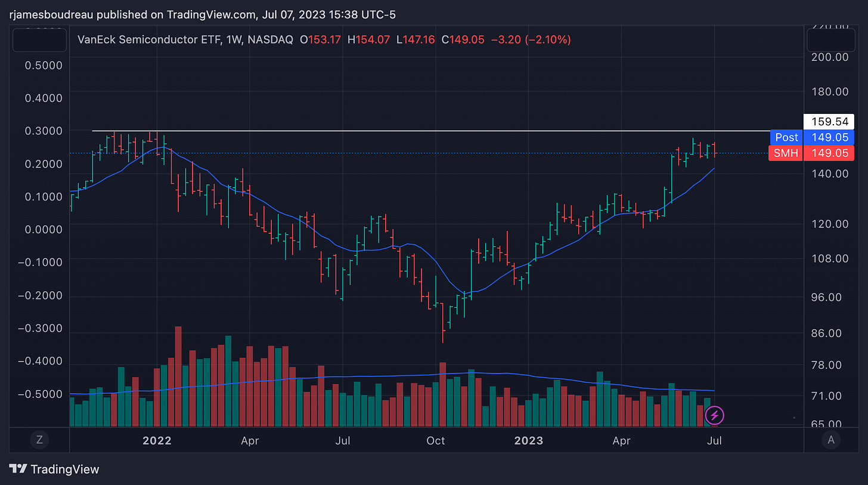Image resolution: width=868 pixels, height=485 pixels.
Task: Click the 159.54 horizontal line label
Action: point(829,121)
